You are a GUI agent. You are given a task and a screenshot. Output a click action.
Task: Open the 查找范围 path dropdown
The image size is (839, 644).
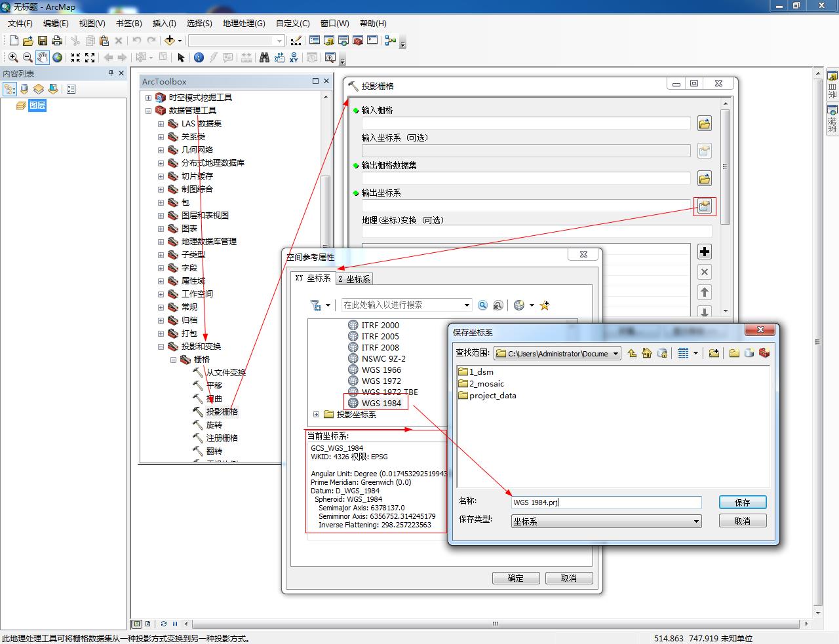(615, 354)
